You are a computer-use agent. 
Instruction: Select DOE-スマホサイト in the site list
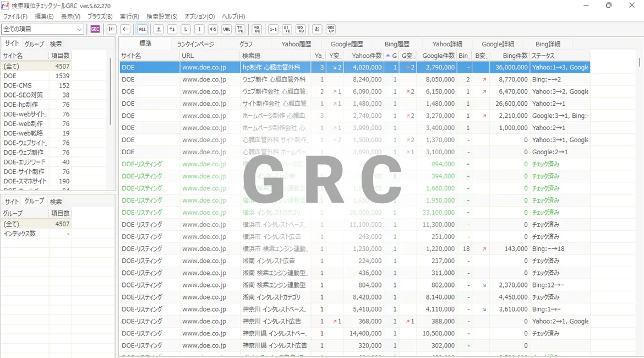click(36, 181)
